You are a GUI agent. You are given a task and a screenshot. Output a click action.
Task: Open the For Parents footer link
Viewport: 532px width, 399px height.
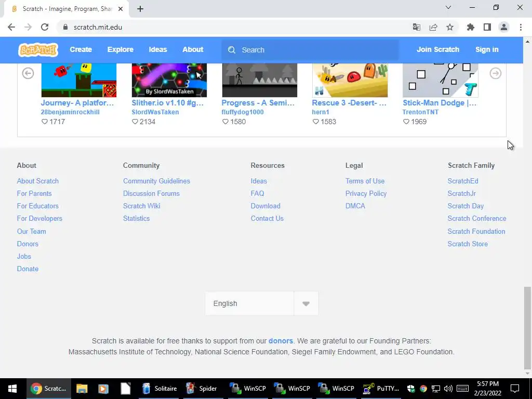(34, 194)
